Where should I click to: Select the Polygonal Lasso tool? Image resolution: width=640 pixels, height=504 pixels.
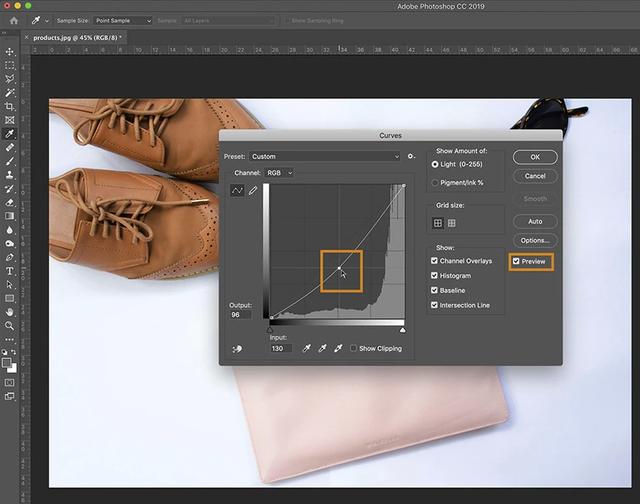click(x=9, y=79)
